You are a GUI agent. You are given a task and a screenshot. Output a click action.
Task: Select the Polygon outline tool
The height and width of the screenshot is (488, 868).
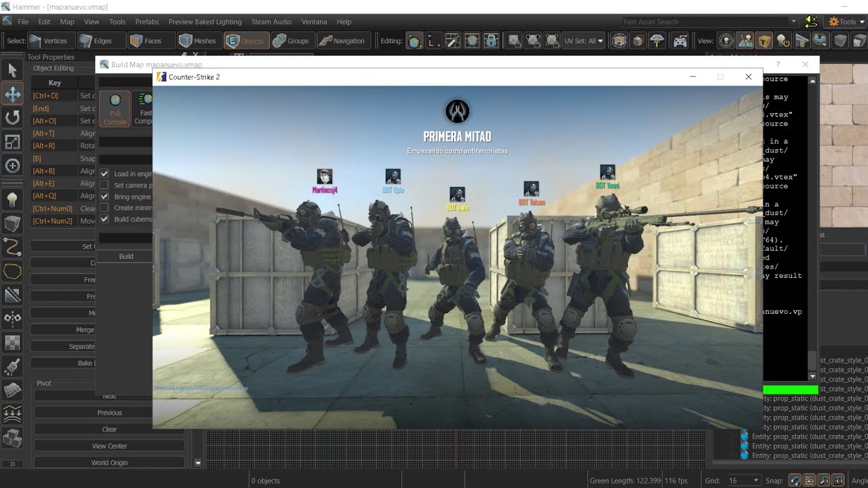click(x=12, y=270)
